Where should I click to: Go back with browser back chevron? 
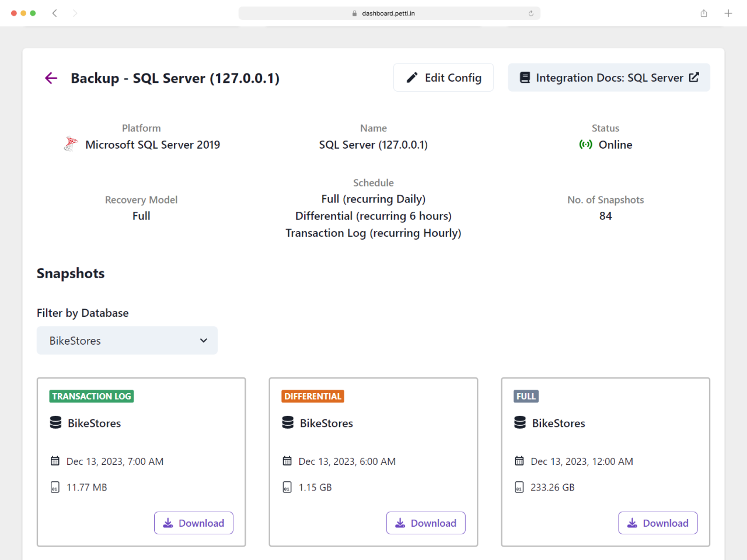54,13
